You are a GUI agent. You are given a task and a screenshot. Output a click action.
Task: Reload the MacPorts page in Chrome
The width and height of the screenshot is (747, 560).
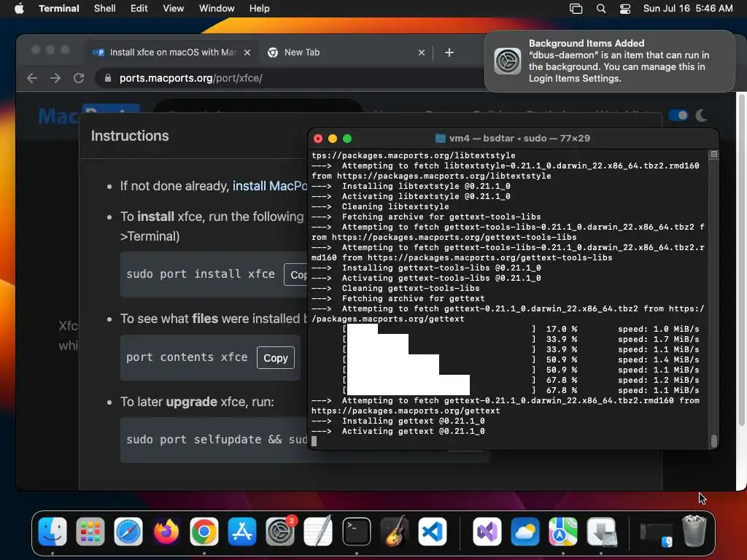pyautogui.click(x=79, y=78)
